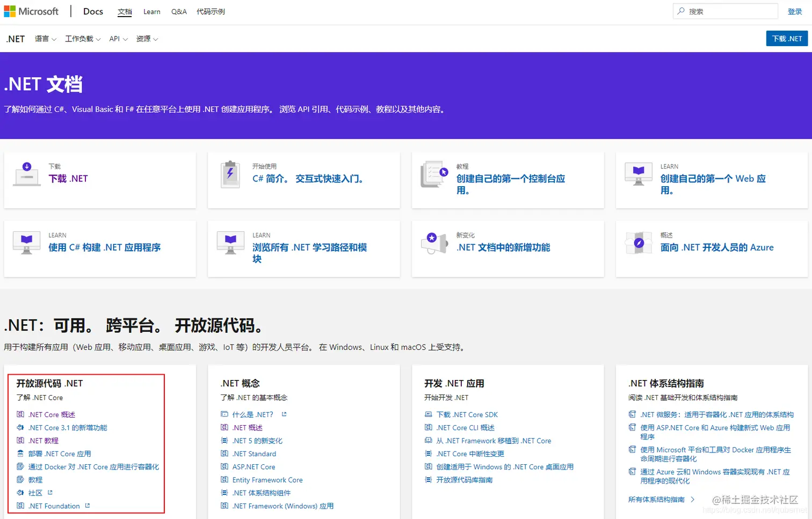
Task: Click the monitor icon on 创建自己的第一个 Web 应用 card
Action: (x=639, y=174)
